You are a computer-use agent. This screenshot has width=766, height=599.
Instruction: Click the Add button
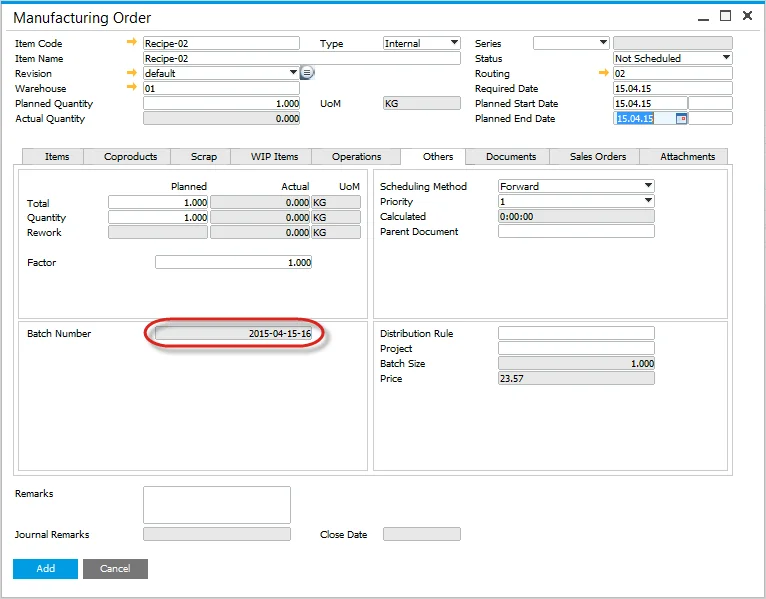(45, 568)
